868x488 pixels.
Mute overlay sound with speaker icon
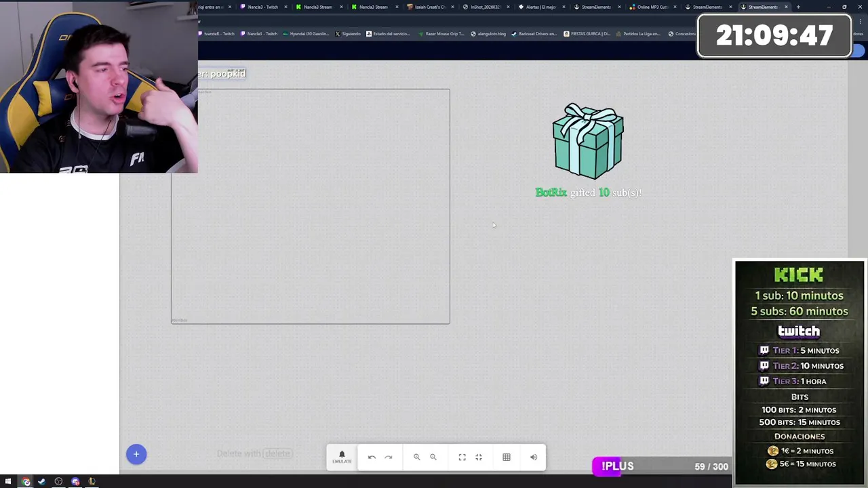(x=534, y=457)
